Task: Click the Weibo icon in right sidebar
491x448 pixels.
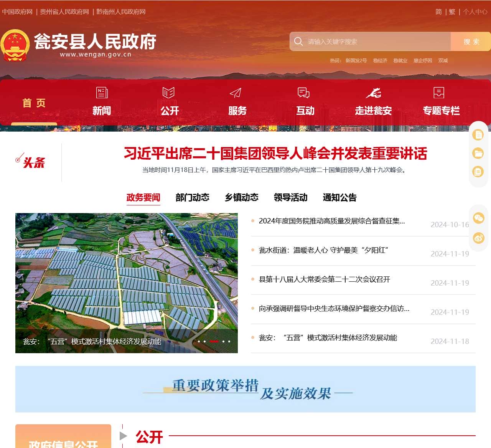Action: (x=478, y=238)
